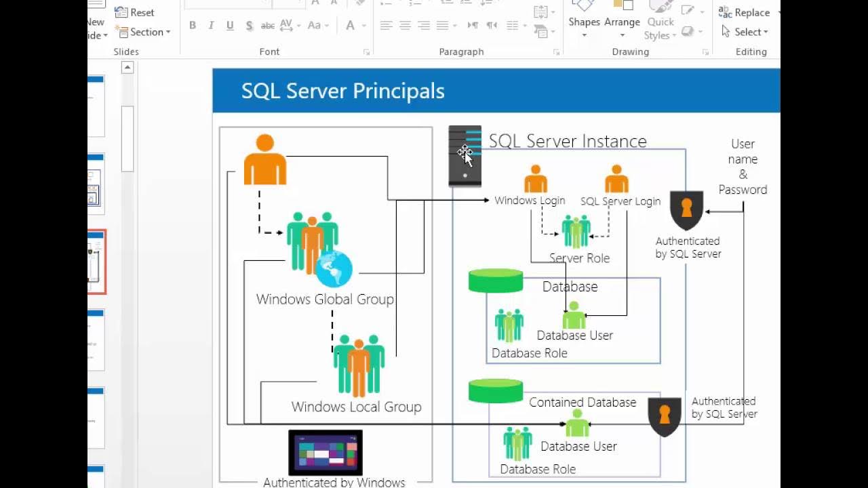Select the SQL Server Login user icon
The height and width of the screenshot is (488, 868).
click(x=616, y=179)
